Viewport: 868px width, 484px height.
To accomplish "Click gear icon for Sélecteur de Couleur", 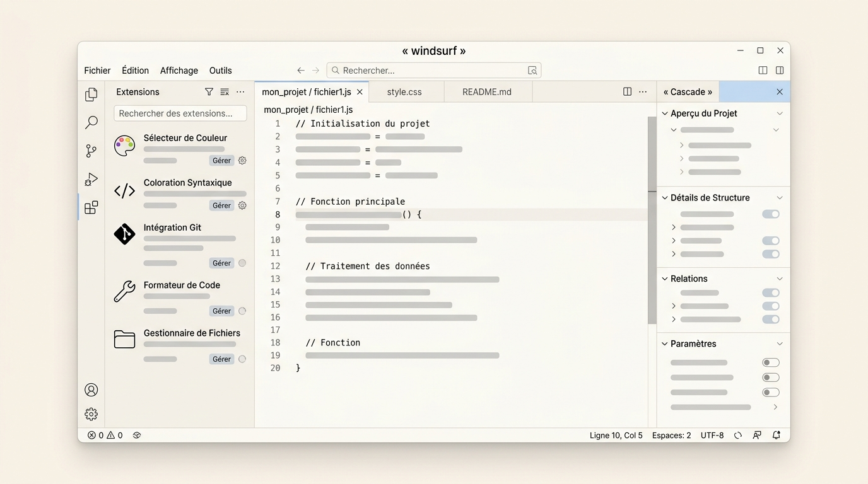I will point(242,161).
